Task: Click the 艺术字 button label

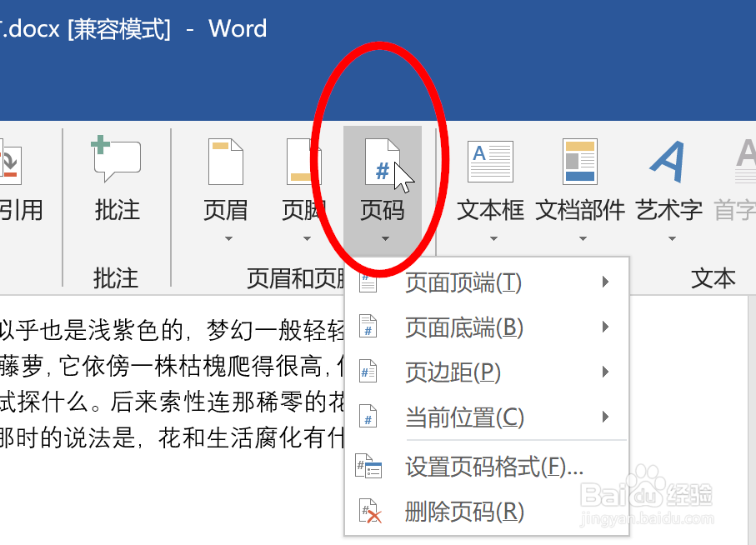Action: (x=669, y=211)
